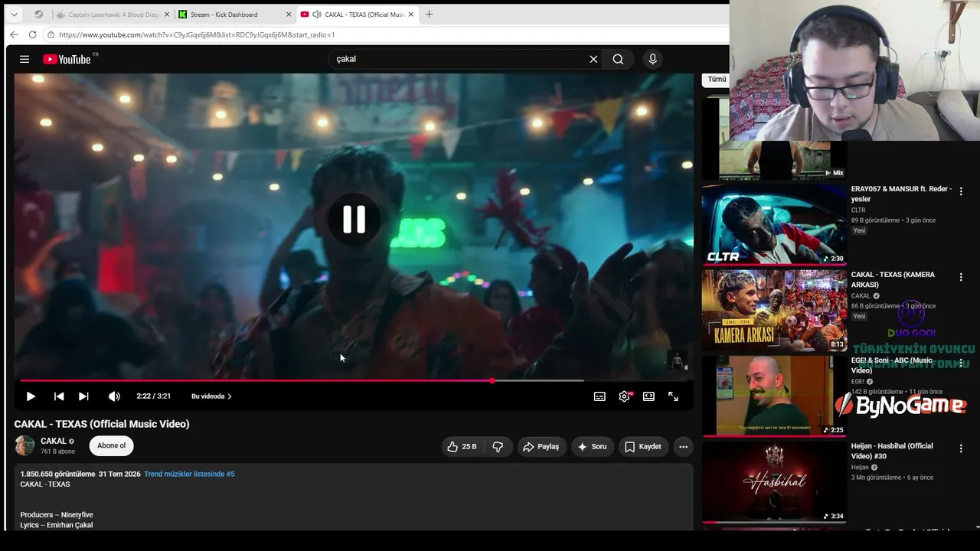The image size is (980, 551).
Task: Click the video title 'CAKAL - TEXAS (Official Music Video)'
Action: (x=102, y=424)
